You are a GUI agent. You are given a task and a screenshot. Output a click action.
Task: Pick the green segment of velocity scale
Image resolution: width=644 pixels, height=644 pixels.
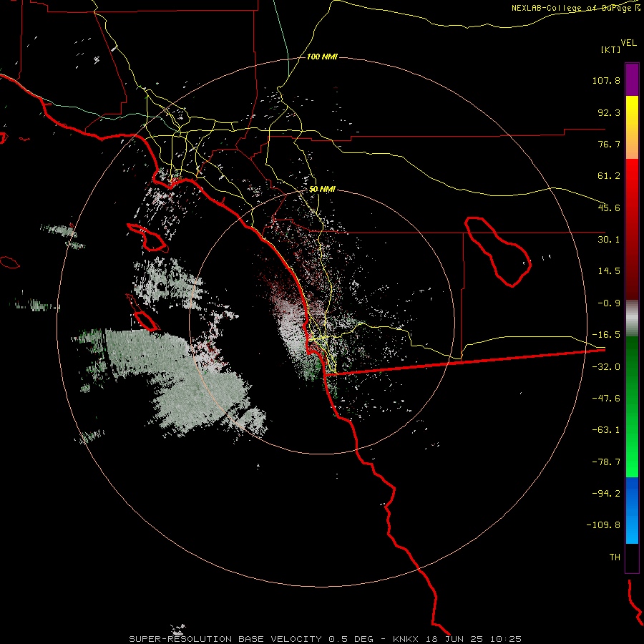[632, 406]
